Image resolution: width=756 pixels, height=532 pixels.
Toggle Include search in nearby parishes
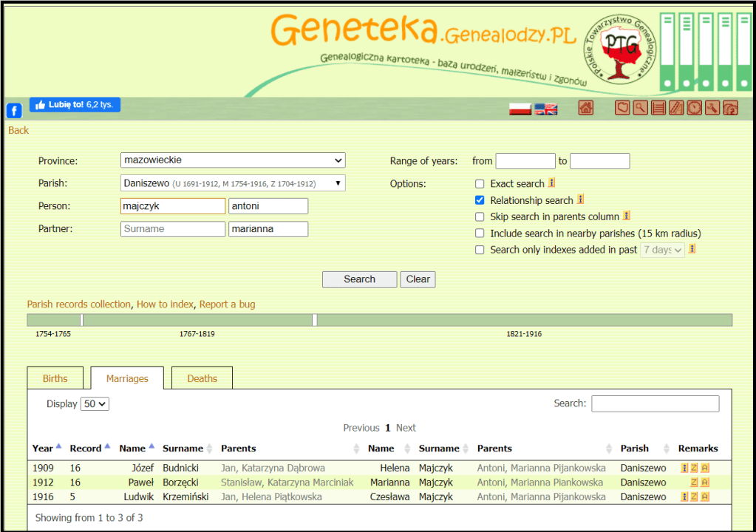coord(480,233)
